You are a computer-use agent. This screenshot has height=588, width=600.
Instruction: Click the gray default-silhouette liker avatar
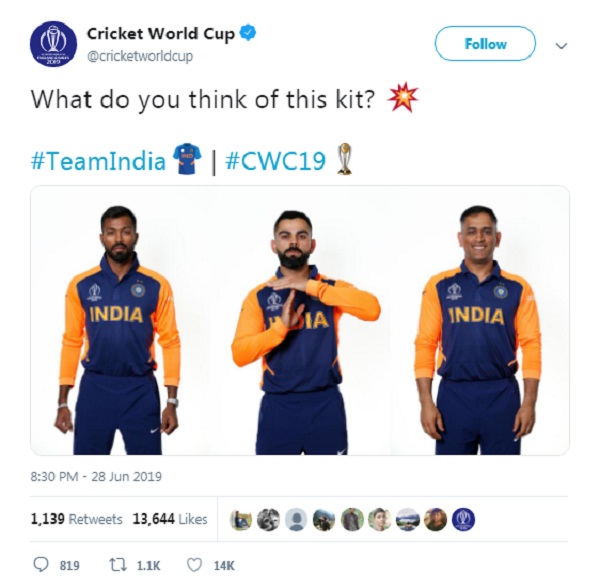coord(296,520)
